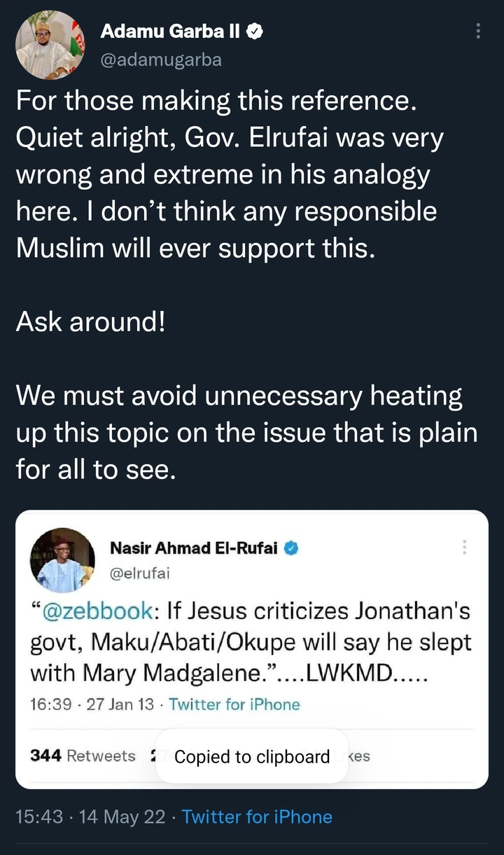This screenshot has height=855, width=504.
Task: Click the Adamu Garba II display name
Action: (x=171, y=32)
